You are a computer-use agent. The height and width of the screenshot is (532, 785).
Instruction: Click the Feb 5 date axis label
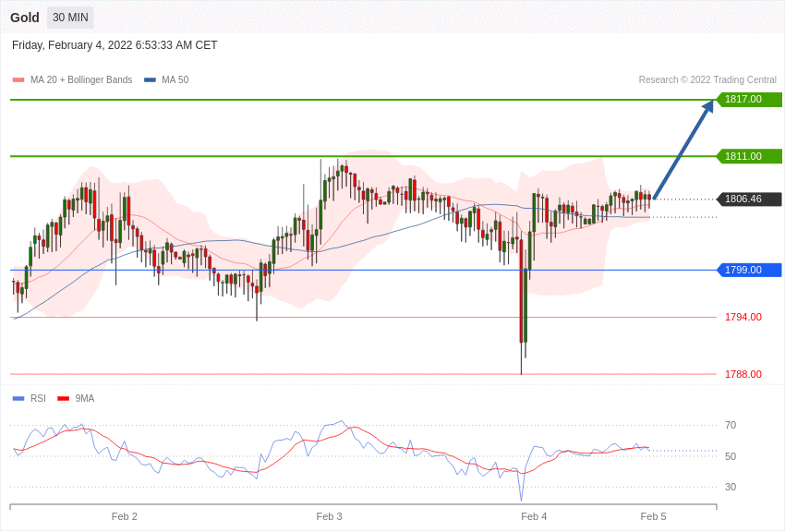click(x=653, y=516)
